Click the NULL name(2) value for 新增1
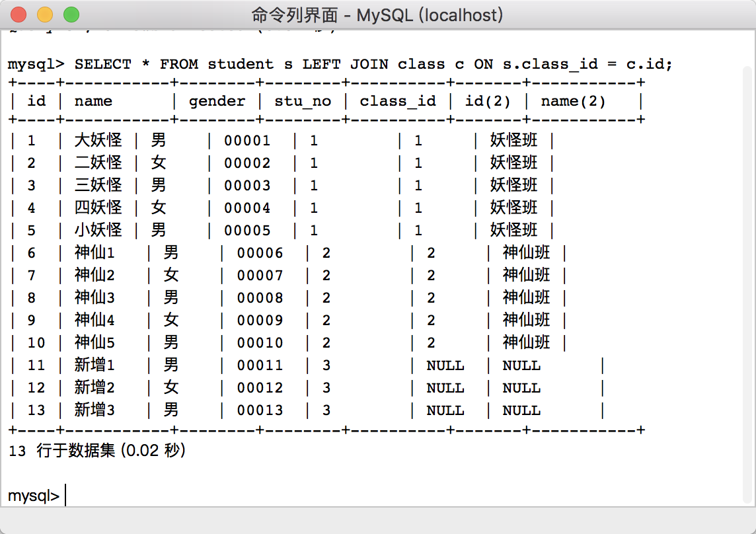756x534 pixels. point(521,365)
